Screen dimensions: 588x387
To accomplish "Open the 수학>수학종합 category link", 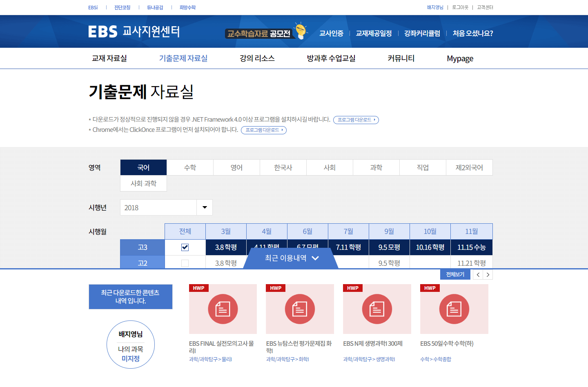I will (x=436, y=359).
